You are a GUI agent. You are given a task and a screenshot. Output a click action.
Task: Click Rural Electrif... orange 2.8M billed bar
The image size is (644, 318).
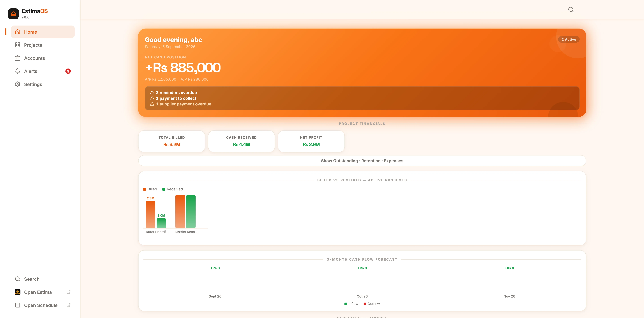coord(150,214)
